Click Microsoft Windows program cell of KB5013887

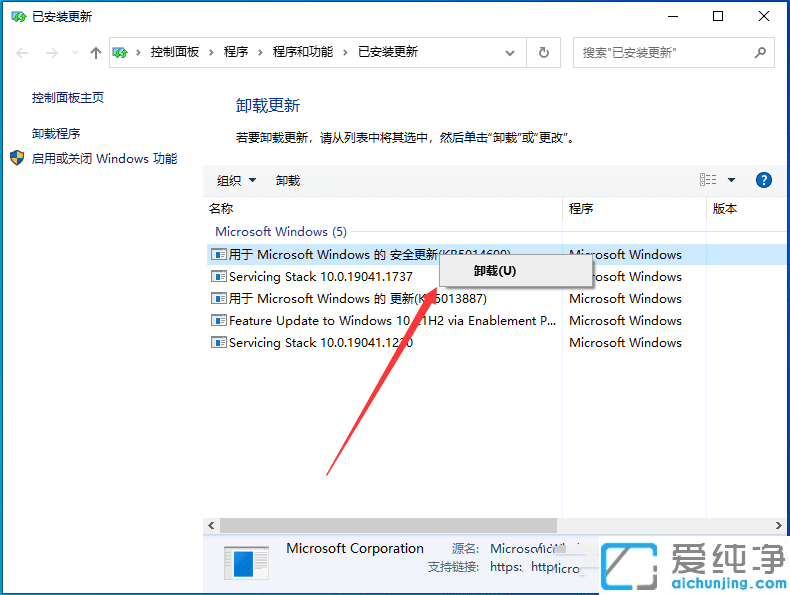coord(625,299)
